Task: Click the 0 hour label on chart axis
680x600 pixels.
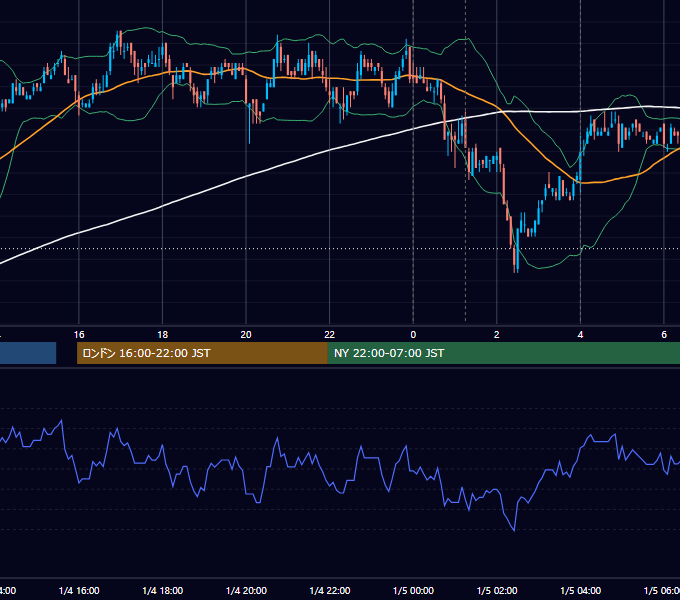Action: (413, 334)
